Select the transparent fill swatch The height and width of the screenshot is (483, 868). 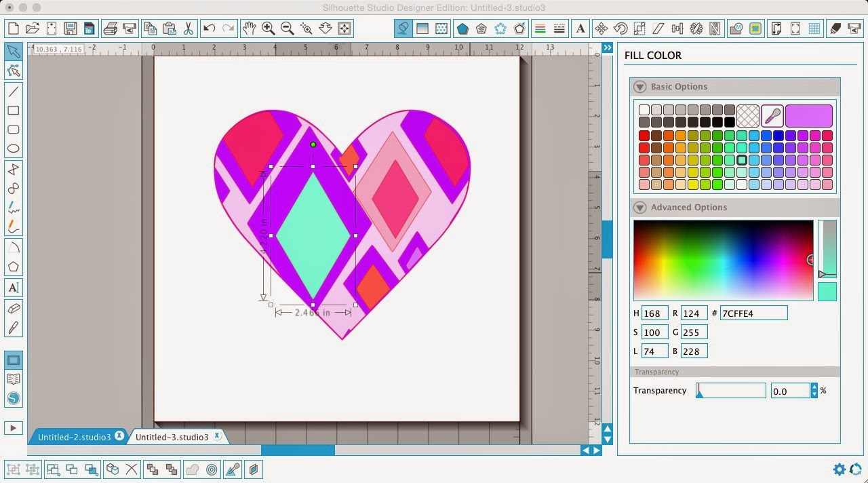point(747,115)
